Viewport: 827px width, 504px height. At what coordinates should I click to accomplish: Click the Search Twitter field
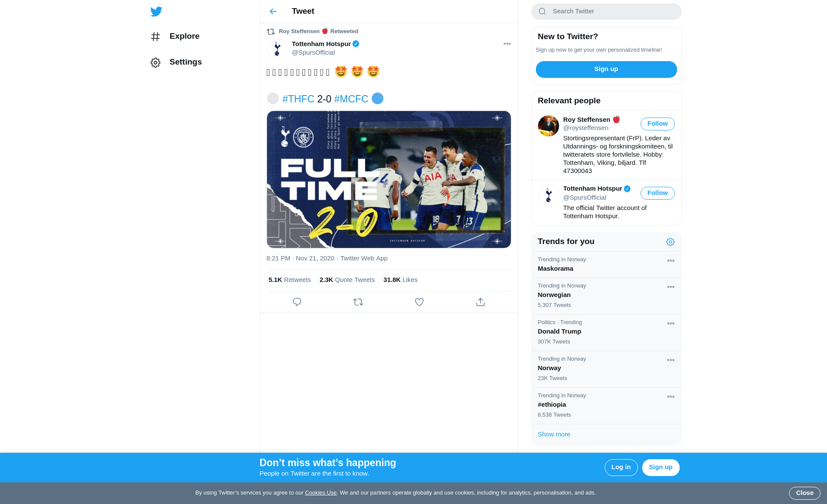606,12
